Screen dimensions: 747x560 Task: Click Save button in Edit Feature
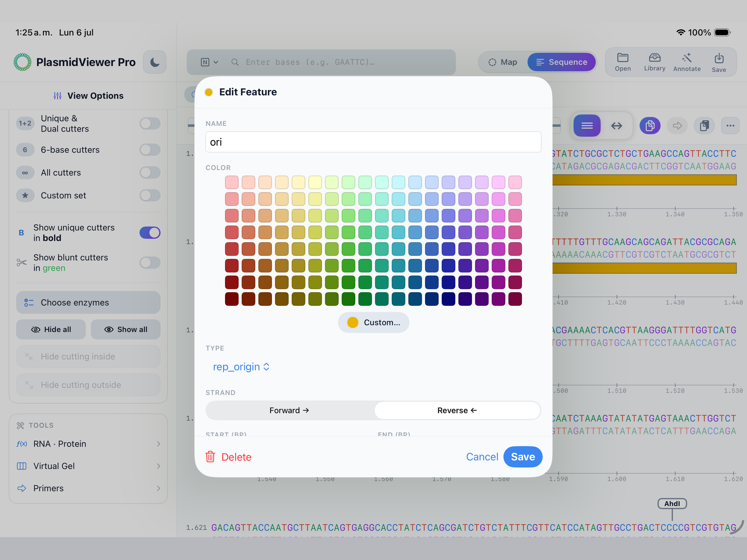tap(523, 457)
